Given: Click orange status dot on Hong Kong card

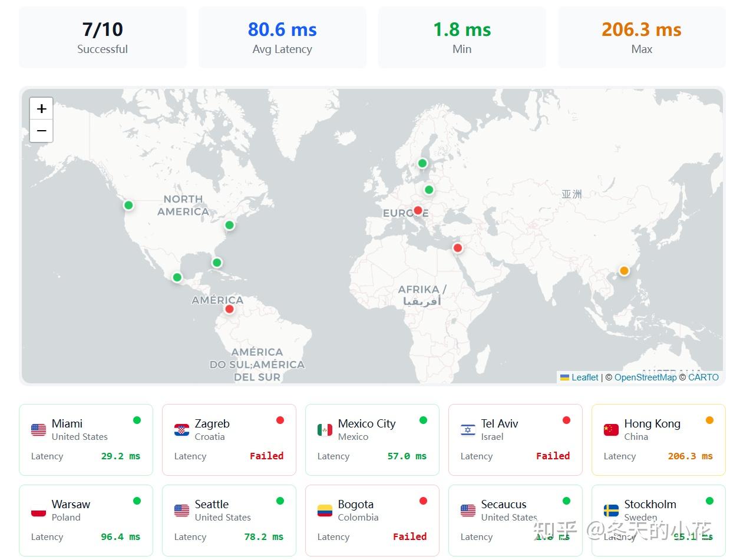Looking at the screenshot, I should tap(709, 420).
